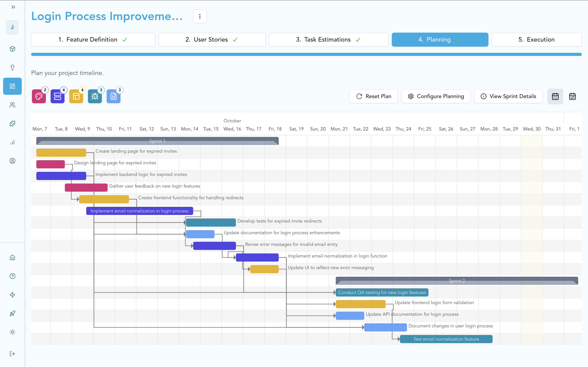Click the Reset Plan button
The width and height of the screenshot is (588, 367).
point(374,96)
